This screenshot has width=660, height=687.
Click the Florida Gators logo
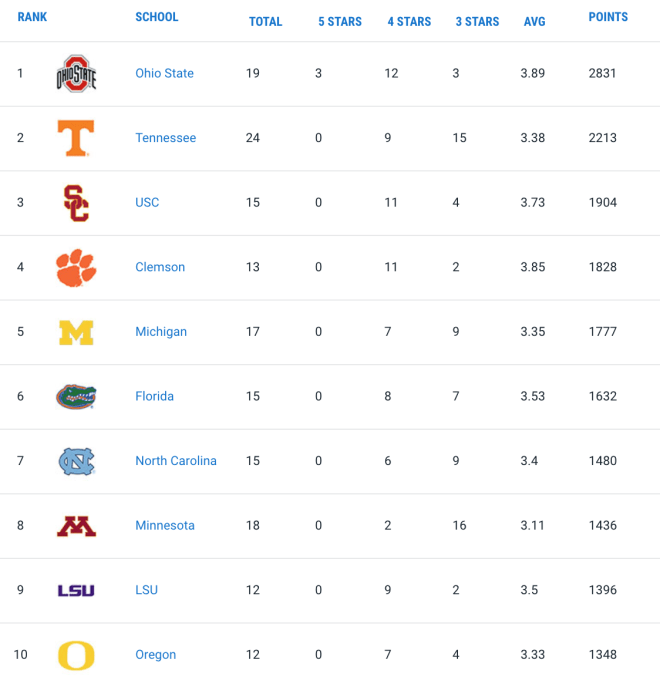point(76,397)
